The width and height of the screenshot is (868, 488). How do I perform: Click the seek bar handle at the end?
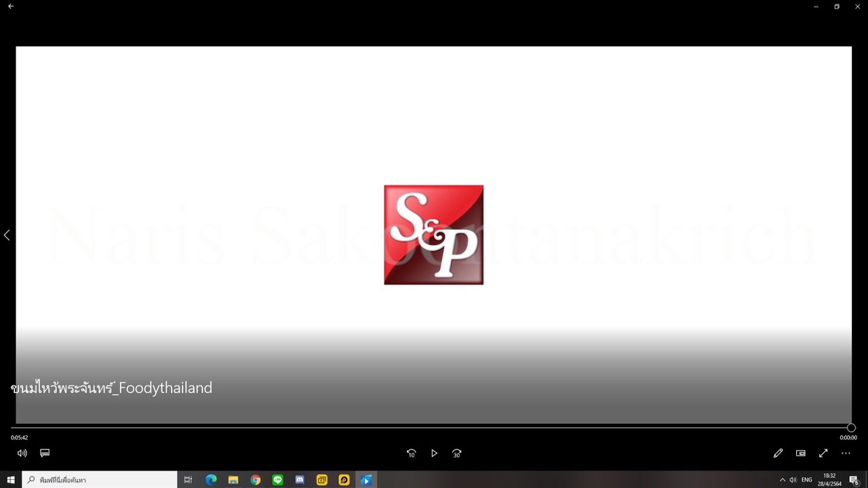point(851,428)
